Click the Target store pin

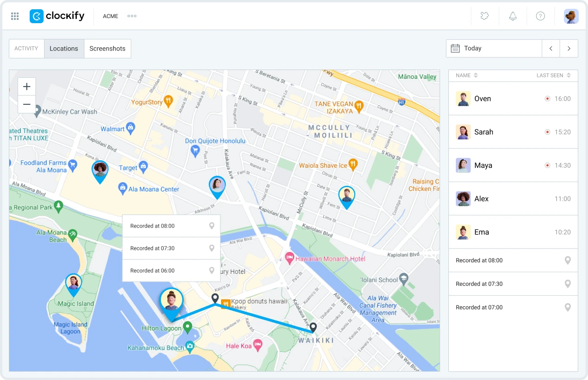pos(143,166)
